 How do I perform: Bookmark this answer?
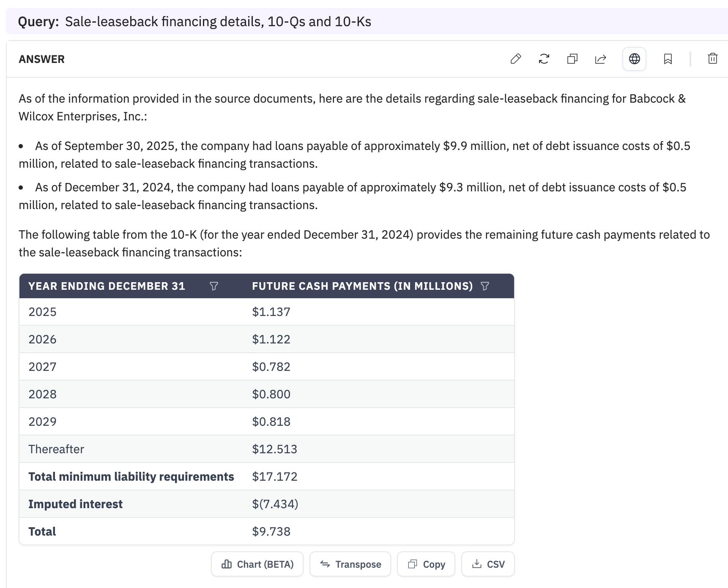(x=668, y=59)
